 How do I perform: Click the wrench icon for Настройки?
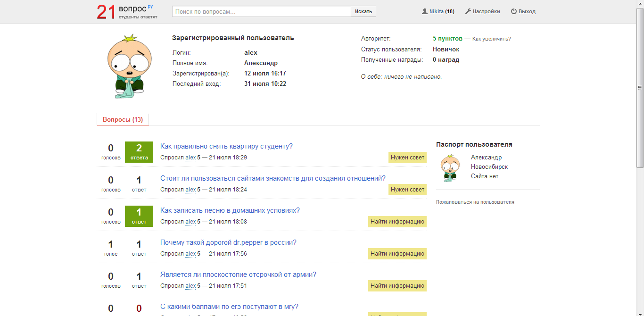pos(468,11)
